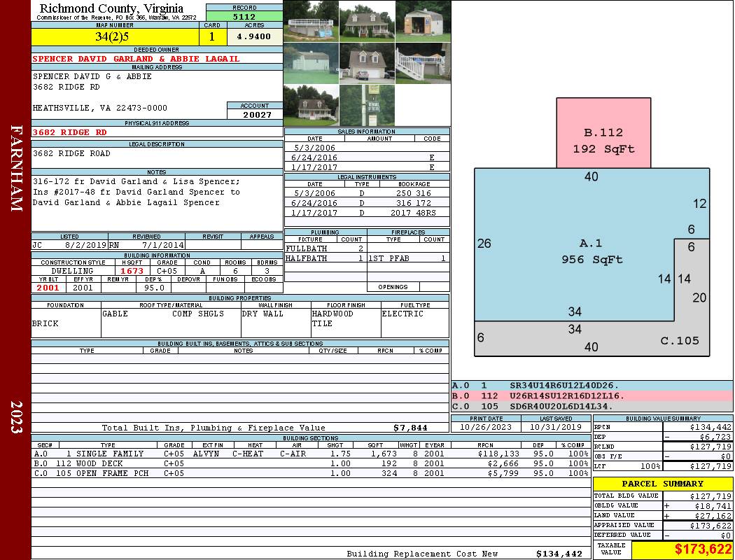
Task: Open the storage shed photo with open doors
Action: tap(423, 21)
